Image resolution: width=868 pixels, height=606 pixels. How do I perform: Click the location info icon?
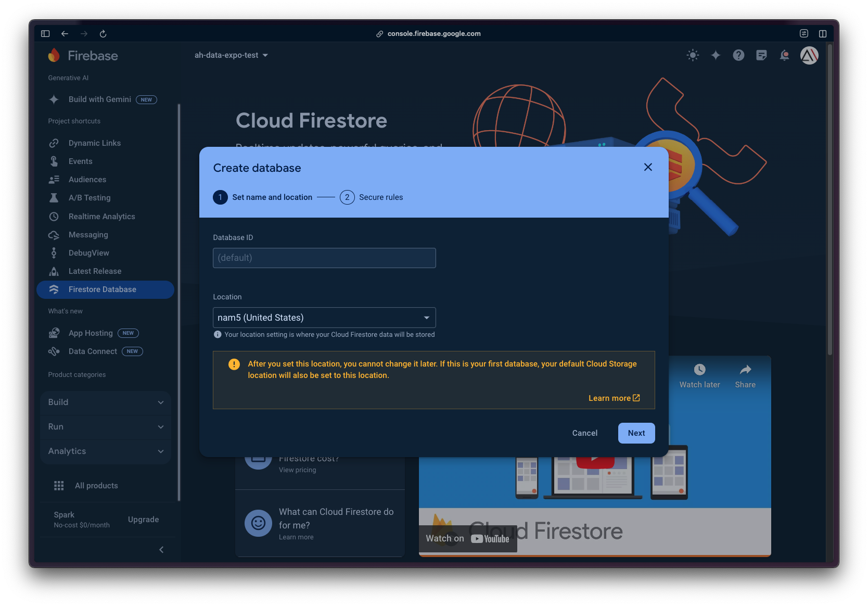click(x=218, y=335)
